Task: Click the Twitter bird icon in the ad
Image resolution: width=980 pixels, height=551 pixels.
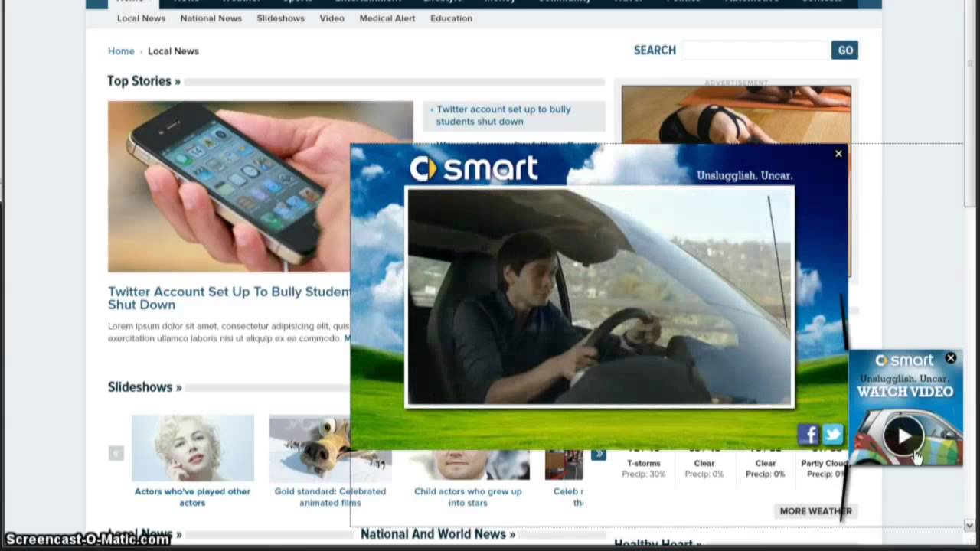Action: (832, 435)
